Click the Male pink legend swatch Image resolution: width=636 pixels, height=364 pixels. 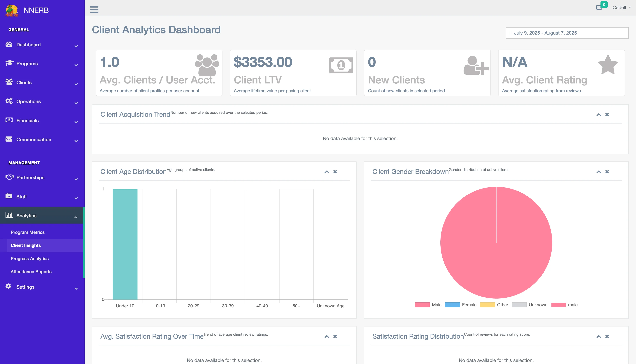click(422, 305)
